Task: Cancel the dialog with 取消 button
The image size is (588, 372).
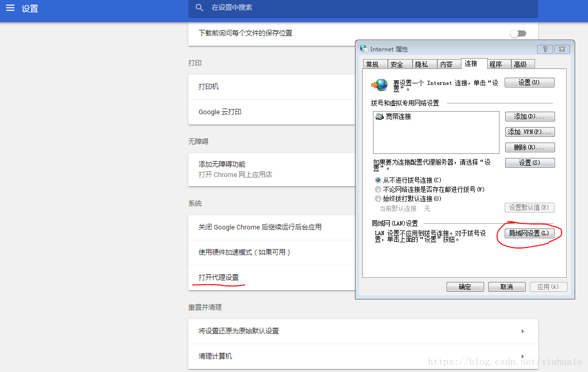Action: (x=507, y=287)
